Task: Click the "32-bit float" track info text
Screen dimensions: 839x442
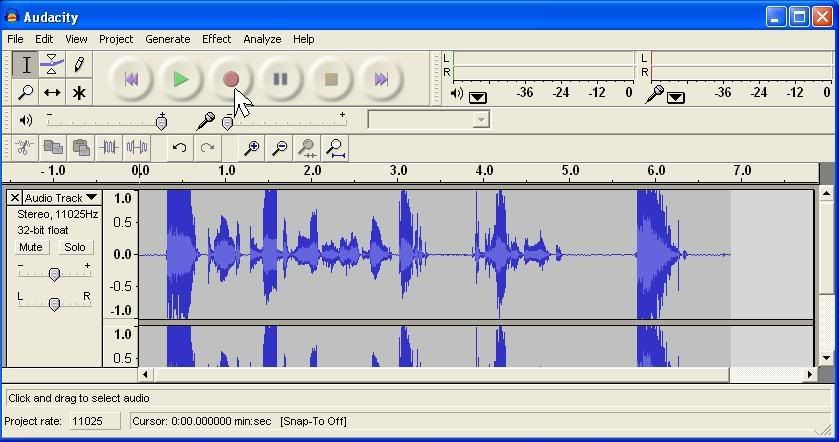Action: tap(43, 231)
